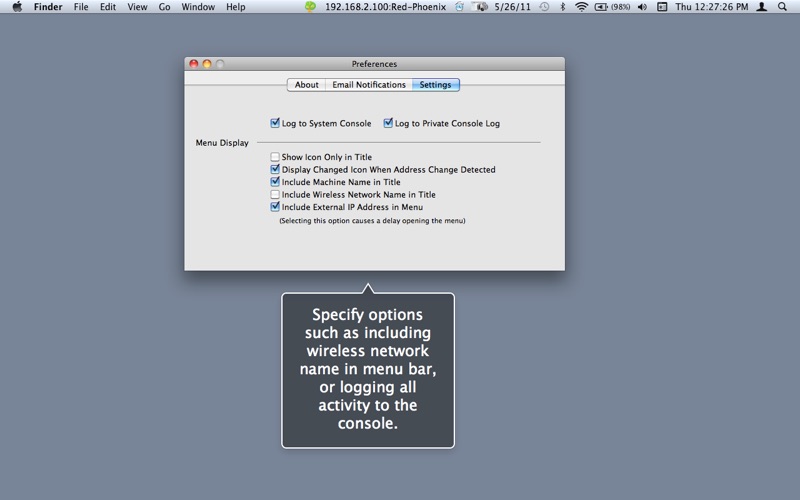The width and height of the screenshot is (800, 500).
Task: Close the Preferences window with red button
Action: 194,64
